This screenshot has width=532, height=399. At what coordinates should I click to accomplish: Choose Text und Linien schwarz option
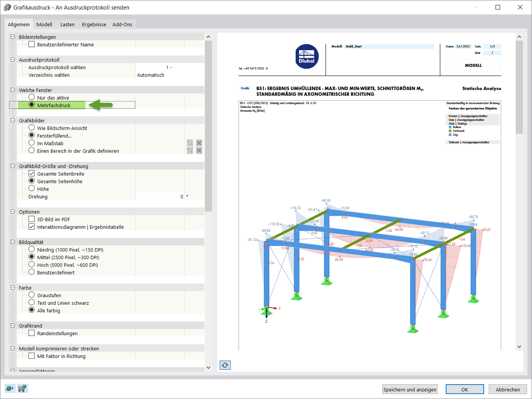pyautogui.click(x=32, y=302)
